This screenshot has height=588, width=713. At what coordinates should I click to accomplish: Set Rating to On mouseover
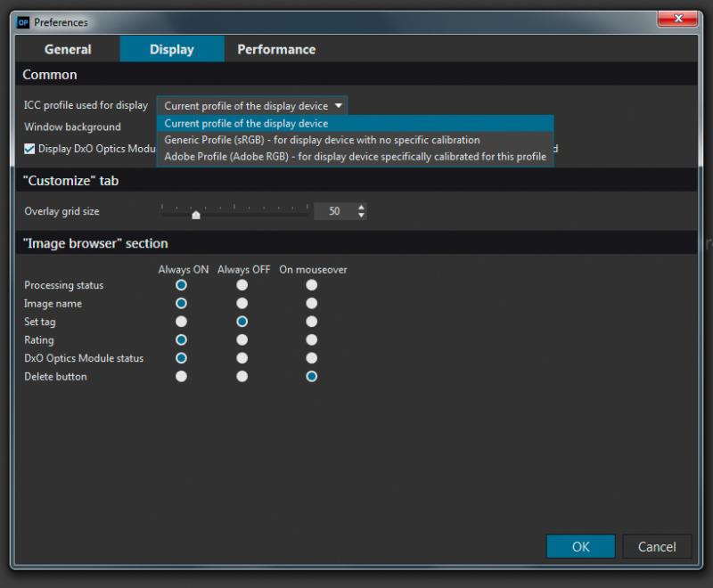[x=311, y=340]
